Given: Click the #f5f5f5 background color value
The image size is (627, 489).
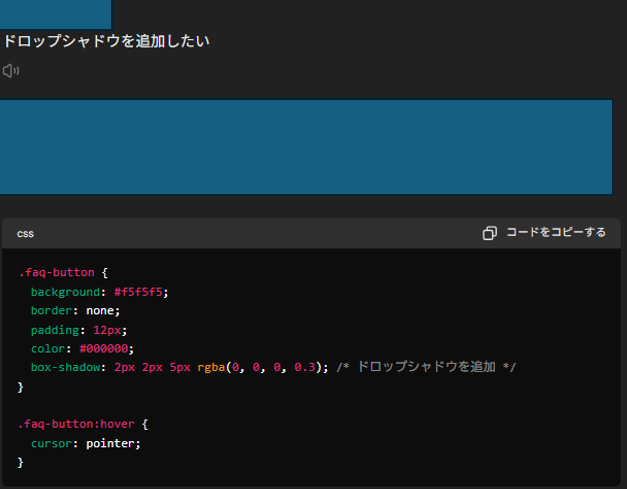Looking at the screenshot, I should coord(138,292).
